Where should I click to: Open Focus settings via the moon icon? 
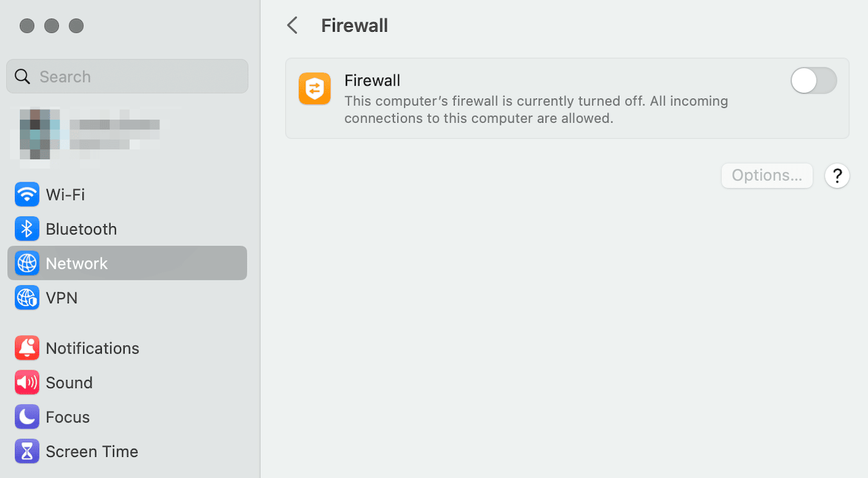[27, 417]
